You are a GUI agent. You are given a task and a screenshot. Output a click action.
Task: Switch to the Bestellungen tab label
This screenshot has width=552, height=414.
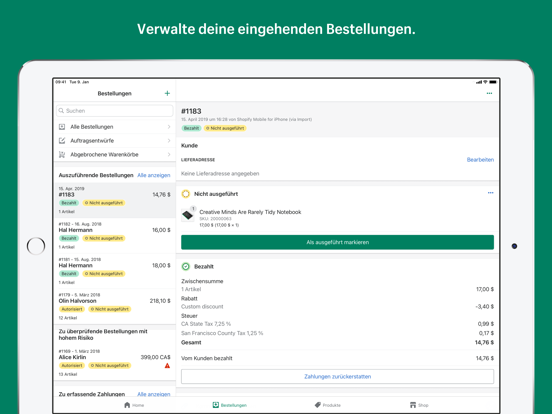[234, 405]
